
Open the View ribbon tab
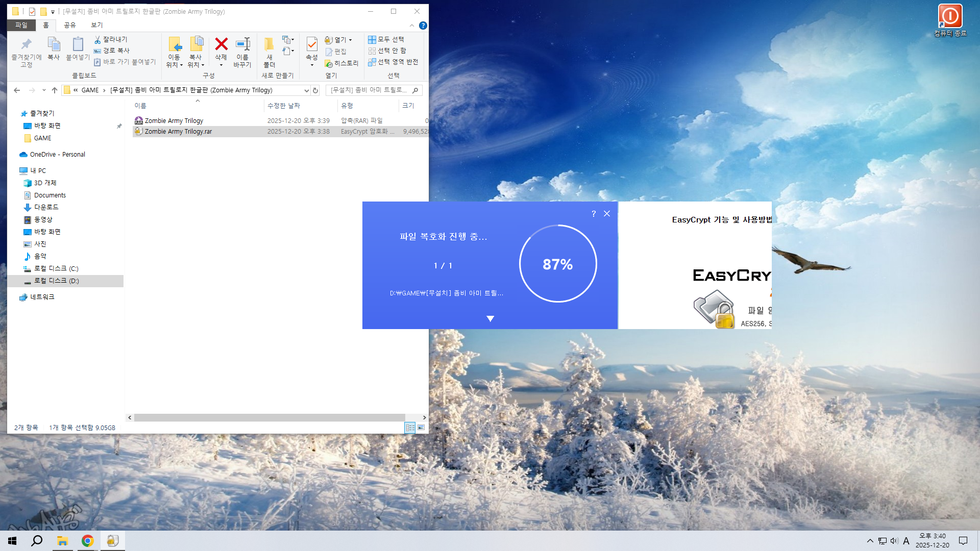(97, 25)
